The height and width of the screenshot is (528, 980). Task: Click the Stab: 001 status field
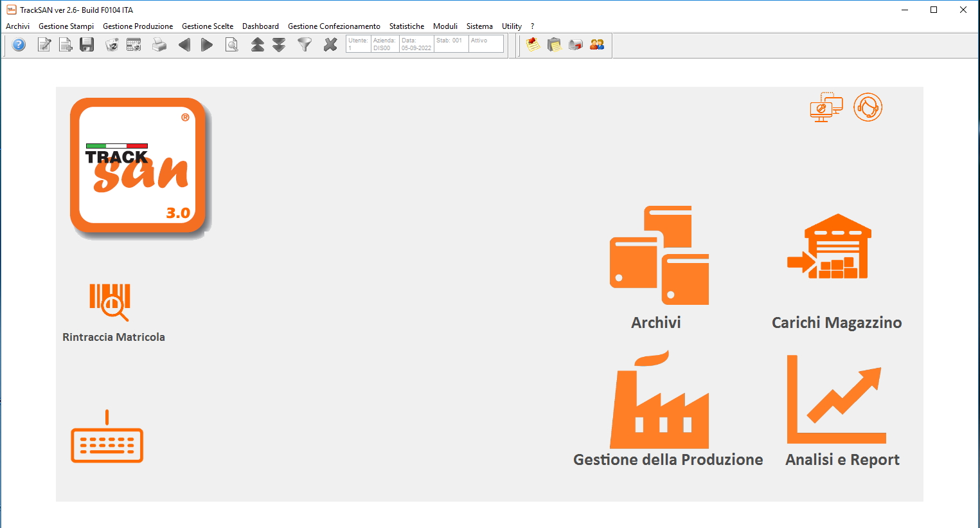pyautogui.click(x=451, y=44)
